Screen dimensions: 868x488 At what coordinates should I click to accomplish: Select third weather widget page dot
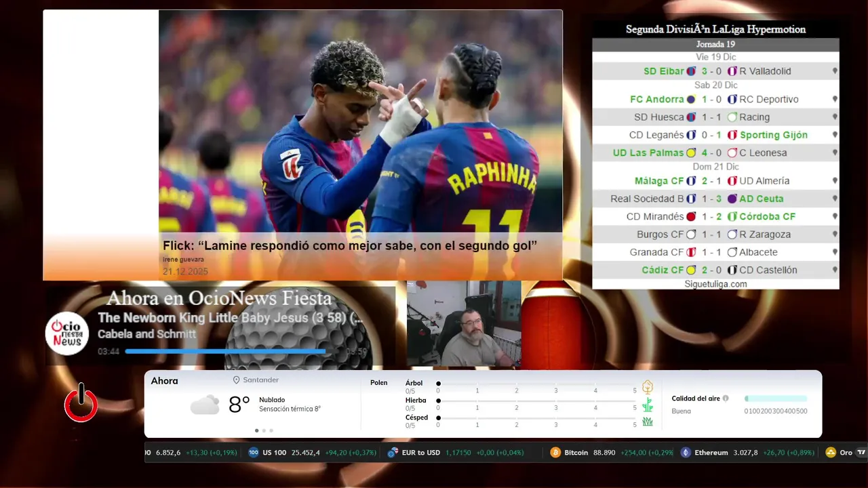click(271, 430)
